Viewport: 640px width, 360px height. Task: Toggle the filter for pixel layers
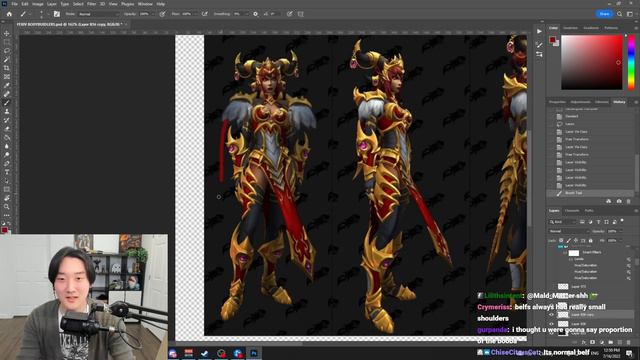pyautogui.click(x=582, y=222)
